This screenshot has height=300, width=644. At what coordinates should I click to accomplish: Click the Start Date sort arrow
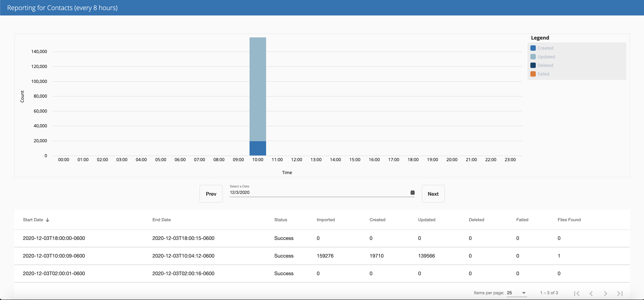point(47,220)
